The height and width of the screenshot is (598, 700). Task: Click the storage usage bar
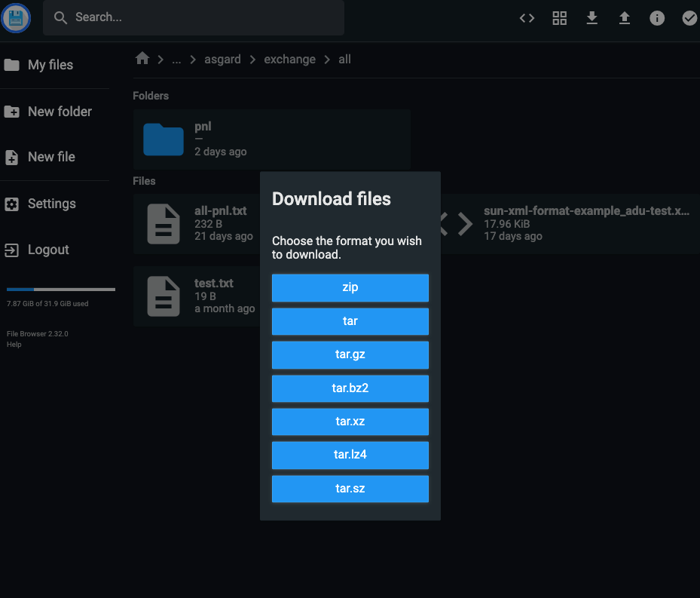(x=60, y=289)
